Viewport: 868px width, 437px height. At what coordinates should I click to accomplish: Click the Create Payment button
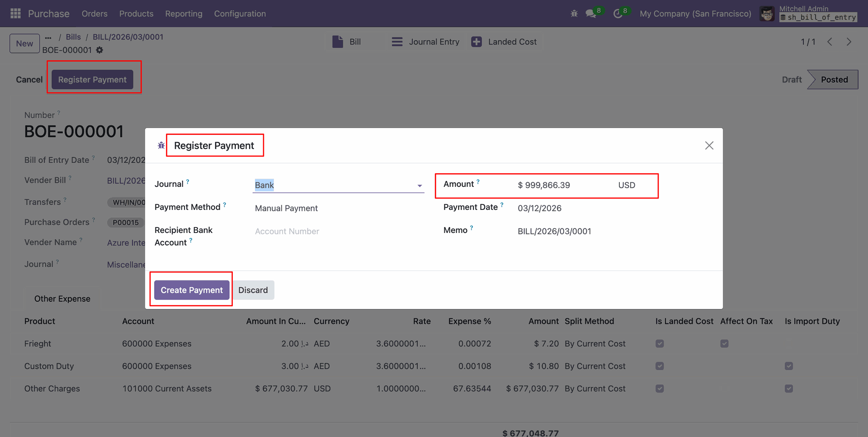tap(192, 290)
